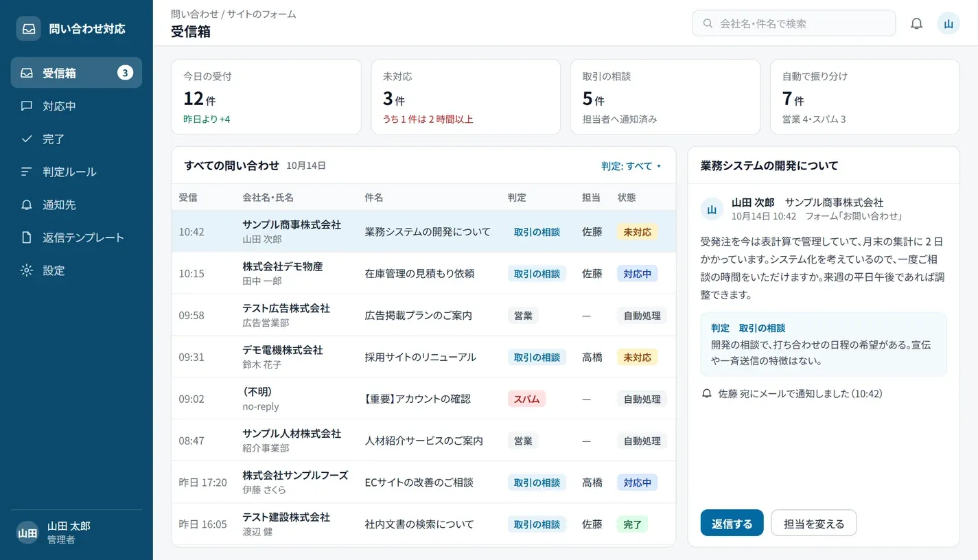
Task: Click the 営業 tag in the 08:47 row
Action: click(x=523, y=441)
